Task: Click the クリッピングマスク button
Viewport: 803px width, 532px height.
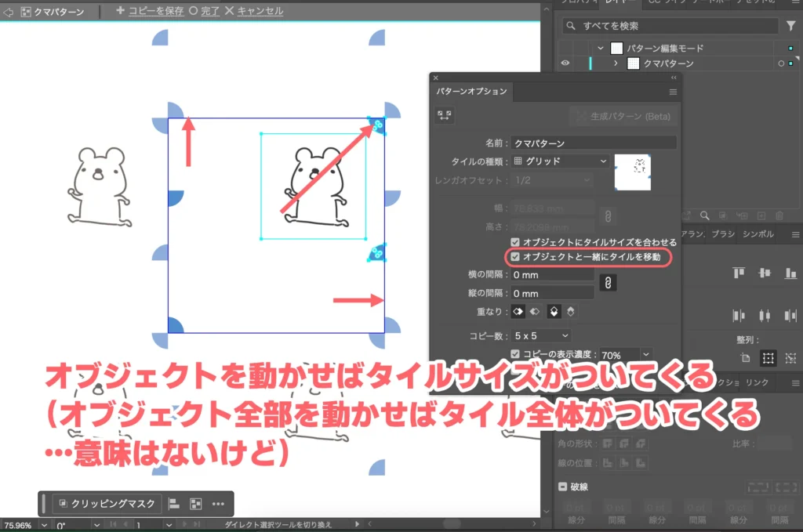Action: [109, 504]
